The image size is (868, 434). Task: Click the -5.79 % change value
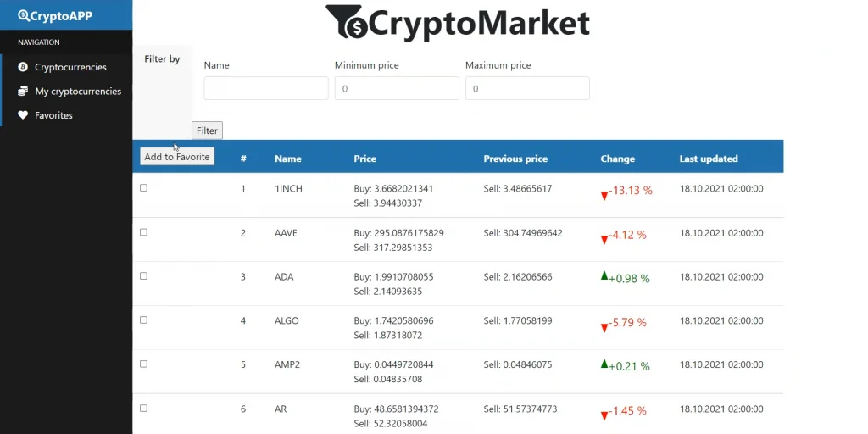click(x=627, y=322)
